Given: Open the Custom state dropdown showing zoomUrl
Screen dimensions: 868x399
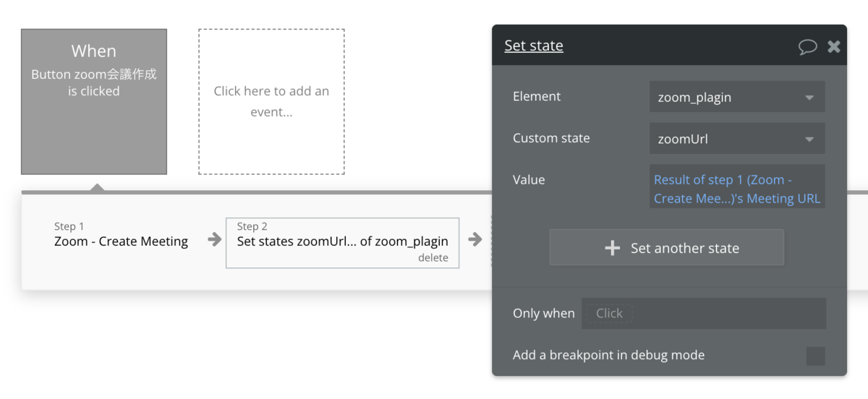Looking at the screenshot, I should (736, 139).
